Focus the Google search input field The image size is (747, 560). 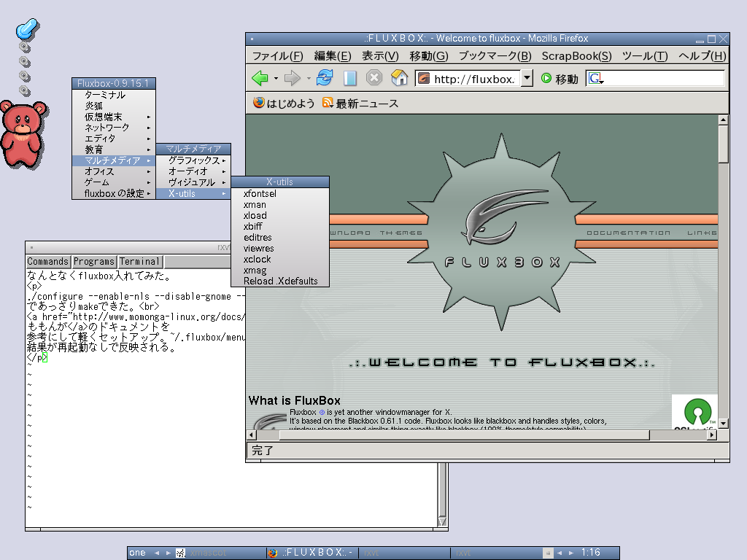(664, 78)
